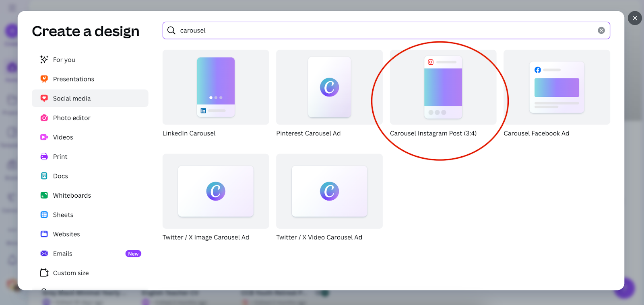Click the Sheets grid icon
The width and height of the screenshot is (644, 305).
44,215
